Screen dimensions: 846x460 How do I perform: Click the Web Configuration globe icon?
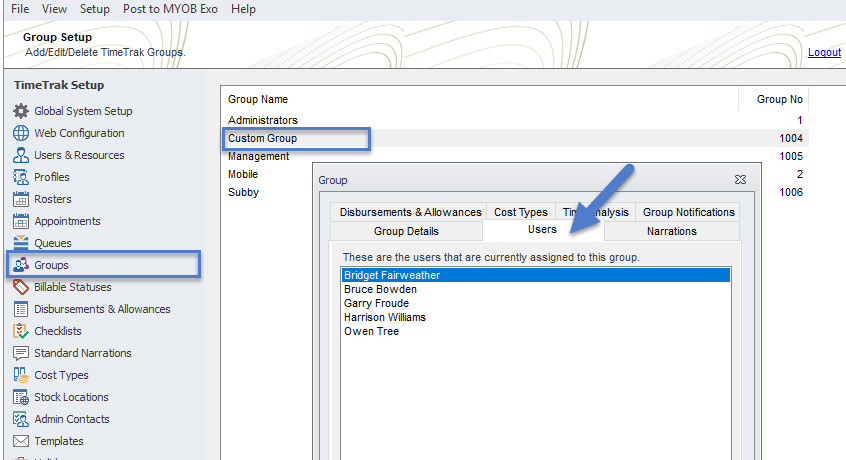(x=20, y=133)
